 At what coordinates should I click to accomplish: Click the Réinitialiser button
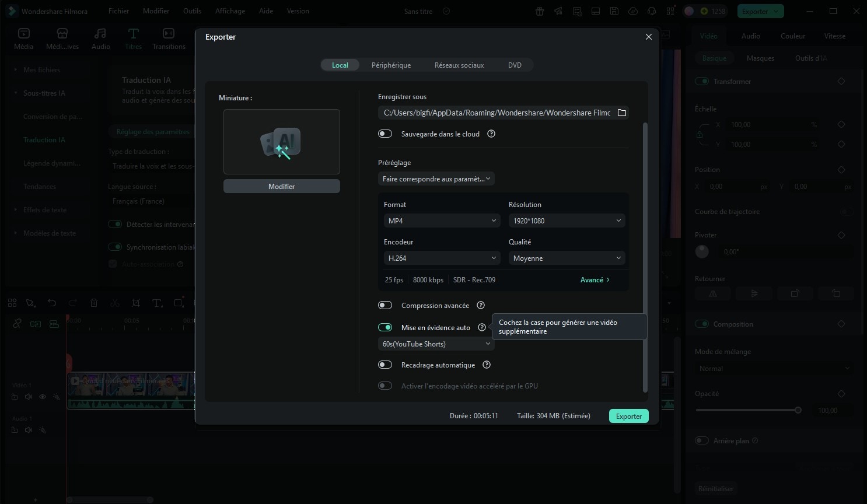tap(716, 488)
